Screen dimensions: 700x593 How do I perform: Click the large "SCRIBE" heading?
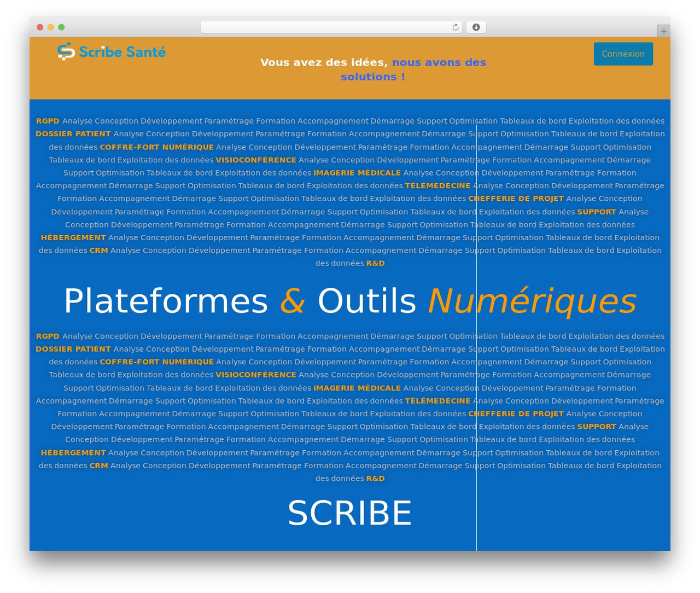point(350,513)
